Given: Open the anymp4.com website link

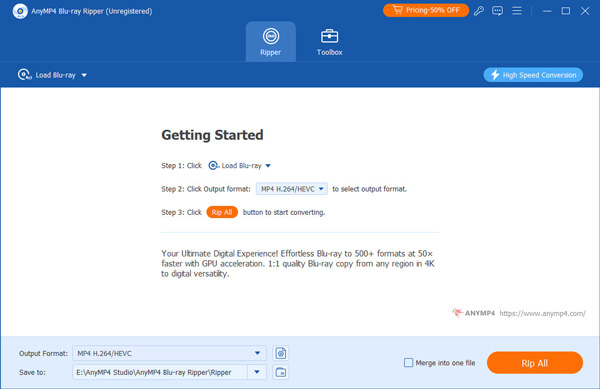Looking at the screenshot, I should (542, 313).
